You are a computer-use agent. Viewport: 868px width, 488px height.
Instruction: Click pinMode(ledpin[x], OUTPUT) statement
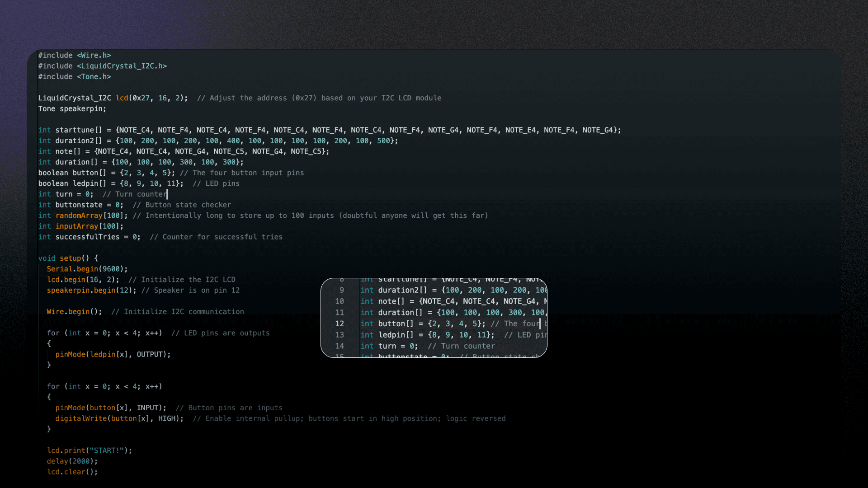pyautogui.click(x=113, y=355)
